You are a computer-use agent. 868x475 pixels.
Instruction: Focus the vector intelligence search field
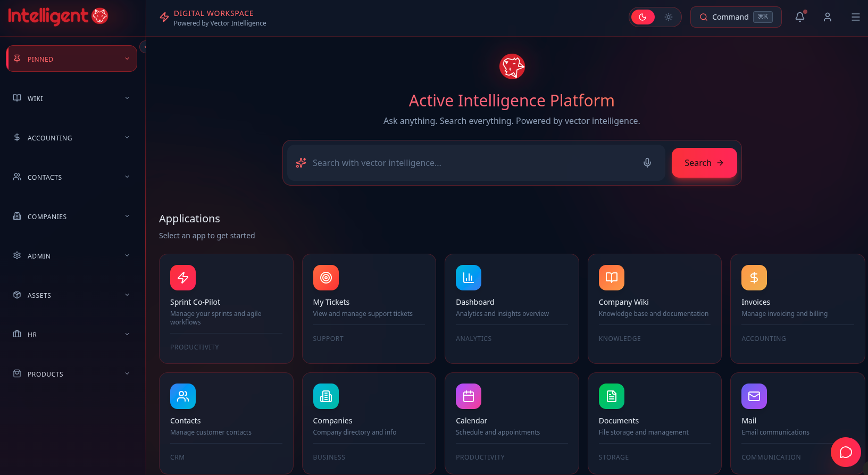click(473, 163)
